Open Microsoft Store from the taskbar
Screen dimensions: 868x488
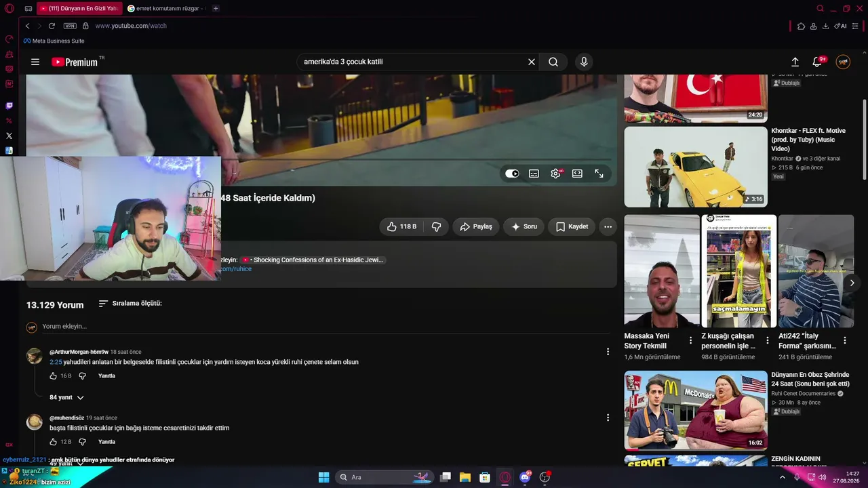pyautogui.click(x=485, y=477)
